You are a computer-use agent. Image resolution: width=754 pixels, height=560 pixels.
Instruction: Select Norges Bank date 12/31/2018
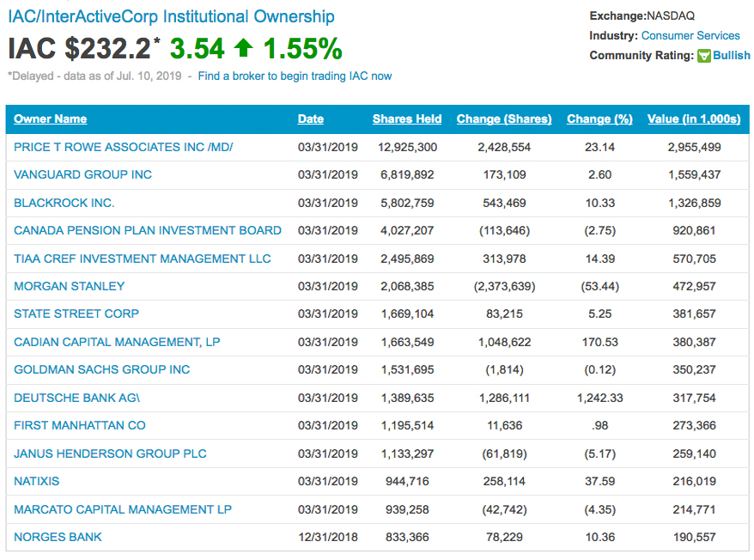coord(328,537)
